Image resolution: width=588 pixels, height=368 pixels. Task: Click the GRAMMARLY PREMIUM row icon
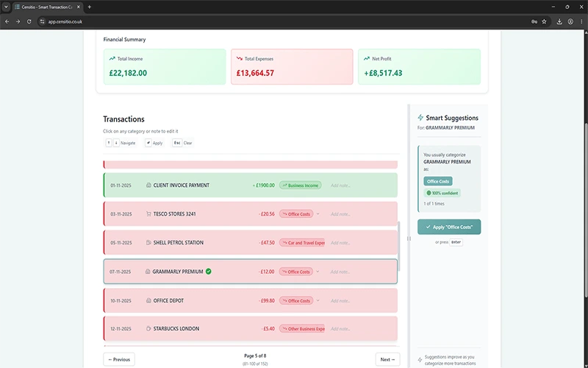pos(148,272)
